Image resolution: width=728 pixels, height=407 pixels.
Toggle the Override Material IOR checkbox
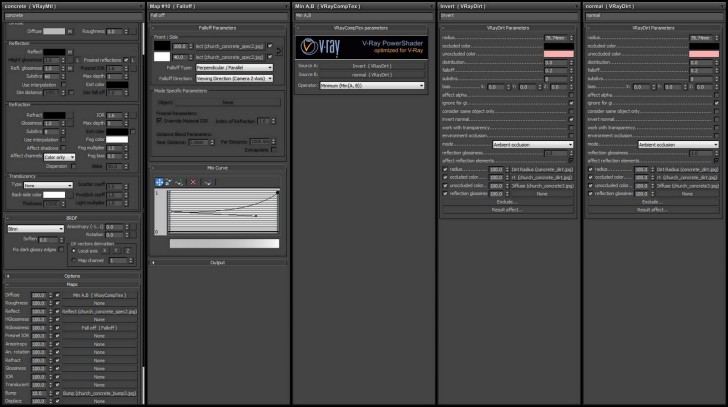point(159,121)
